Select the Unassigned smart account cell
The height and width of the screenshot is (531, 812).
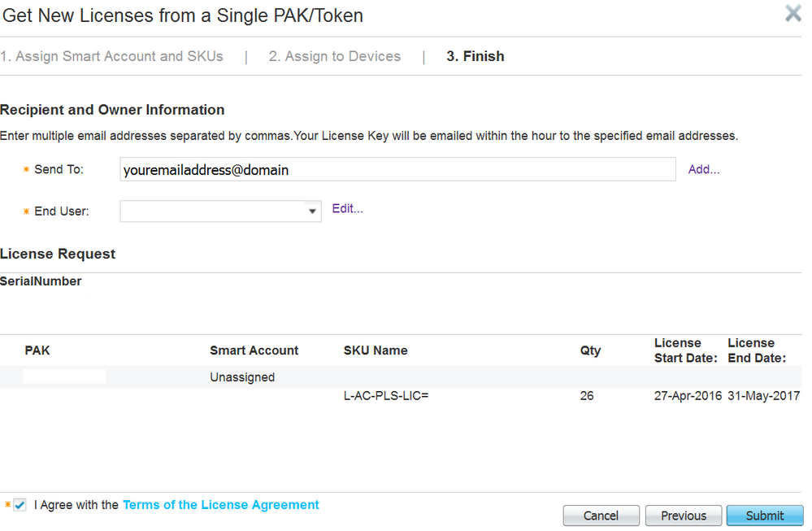pos(242,377)
